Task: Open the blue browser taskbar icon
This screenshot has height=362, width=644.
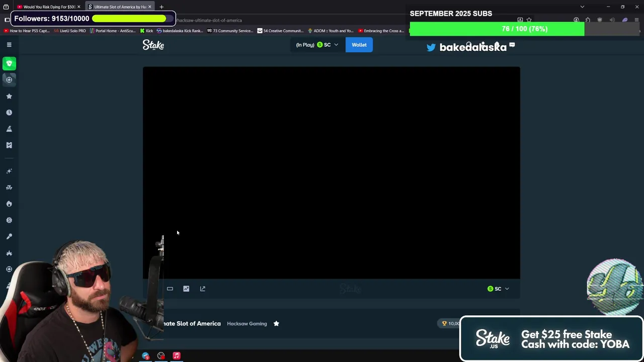Action: coord(146,356)
